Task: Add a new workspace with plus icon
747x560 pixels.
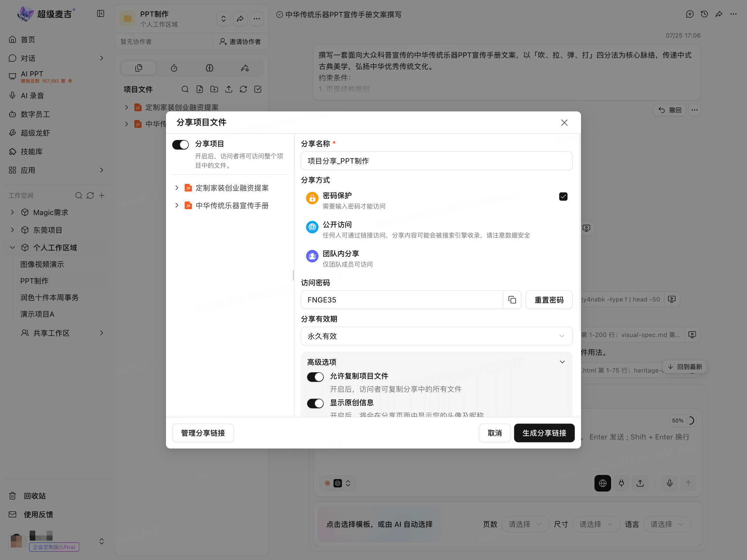Action: pyautogui.click(x=102, y=196)
